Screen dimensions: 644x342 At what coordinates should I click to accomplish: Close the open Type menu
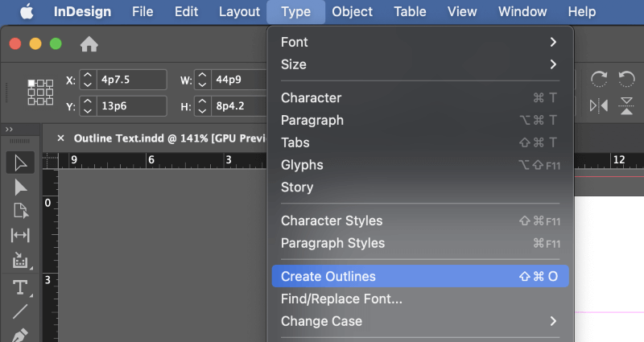(x=295, y=11)
